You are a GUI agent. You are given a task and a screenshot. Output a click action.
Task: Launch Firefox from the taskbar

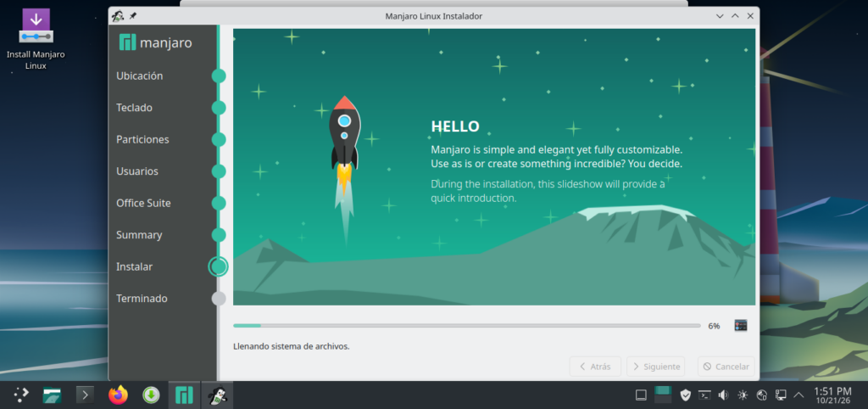tap(118, 395)
